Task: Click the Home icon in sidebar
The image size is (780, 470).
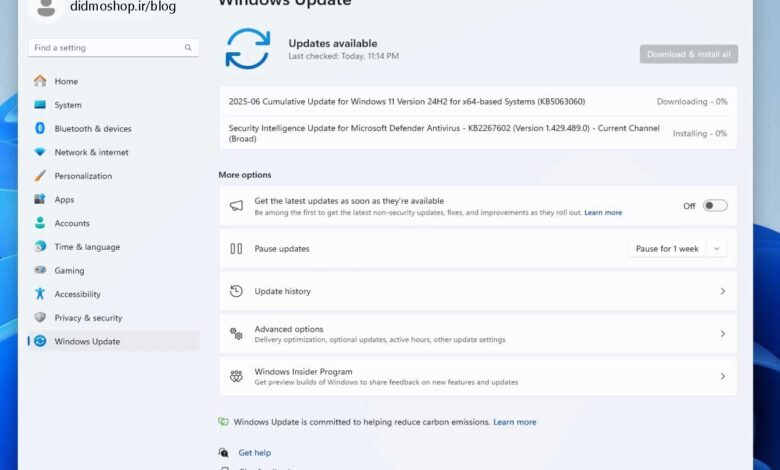Action: (40, 81)
